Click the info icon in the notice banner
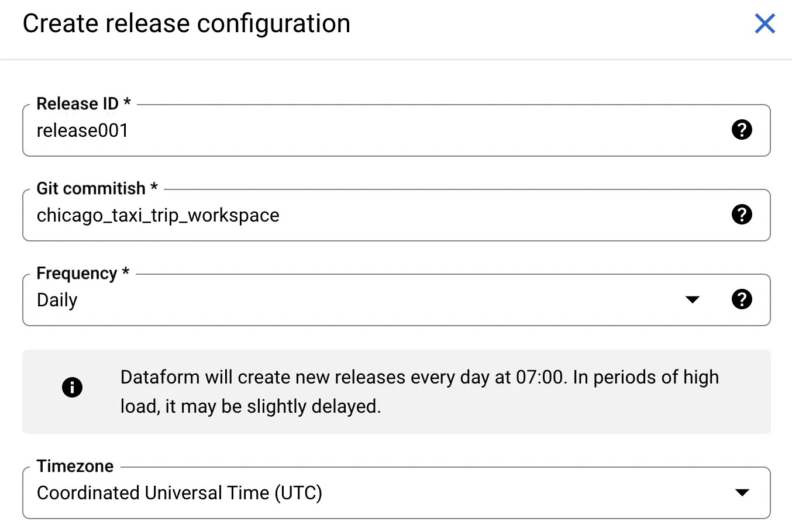Viewport: 792px width, 532px height. pyautogui.click(x=72, y=387)
